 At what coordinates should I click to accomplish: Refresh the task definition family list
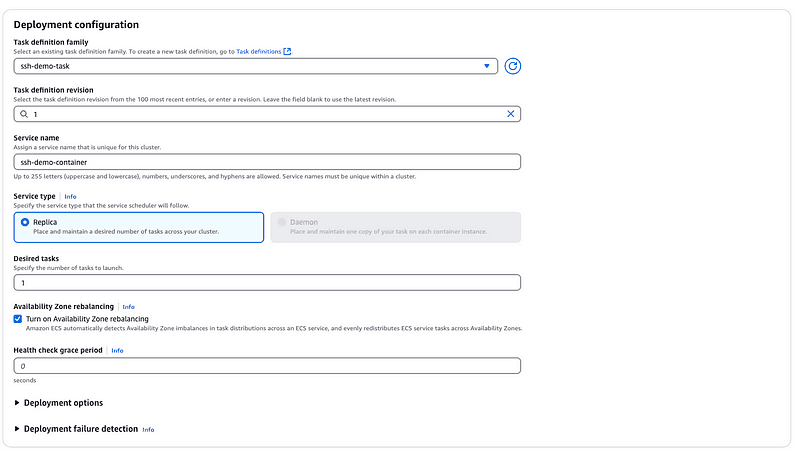coord(512,66)
